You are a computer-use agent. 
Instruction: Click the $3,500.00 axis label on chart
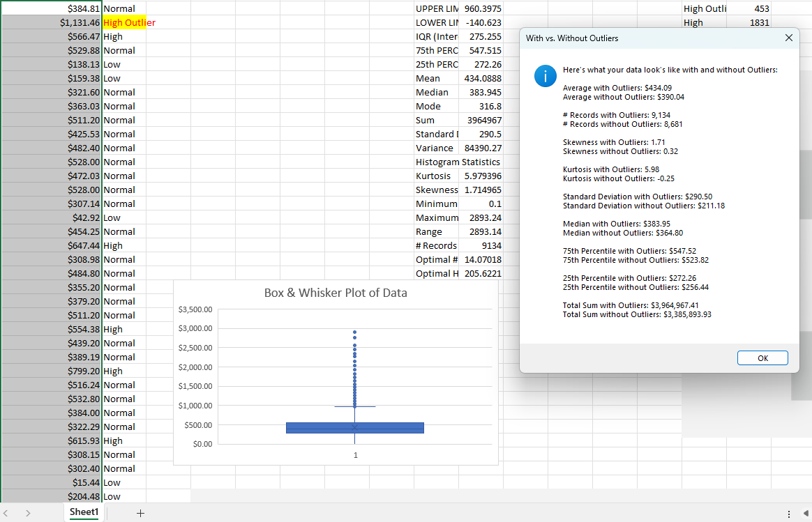(x=195, y=309)
